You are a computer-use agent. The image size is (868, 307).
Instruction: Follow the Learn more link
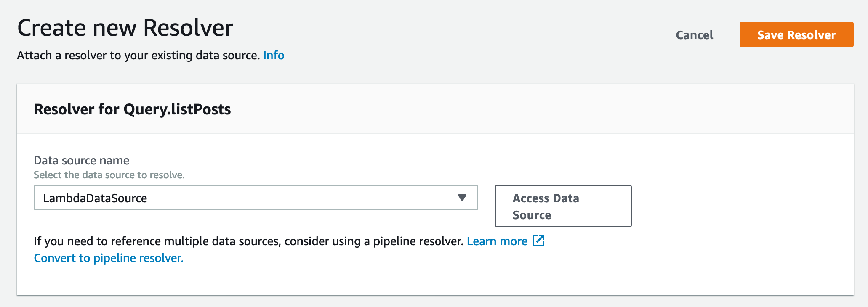coord(497,241)
